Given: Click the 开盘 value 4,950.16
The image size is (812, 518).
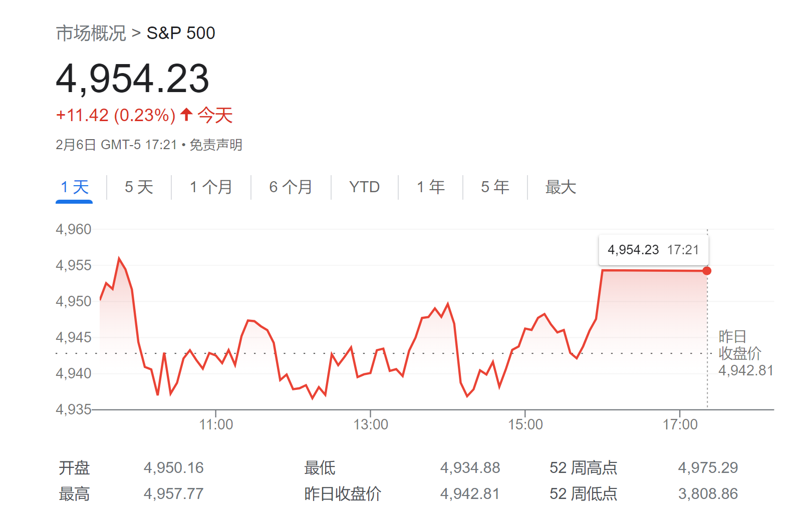Looking at the screenshot, I should tap(174, 468).
